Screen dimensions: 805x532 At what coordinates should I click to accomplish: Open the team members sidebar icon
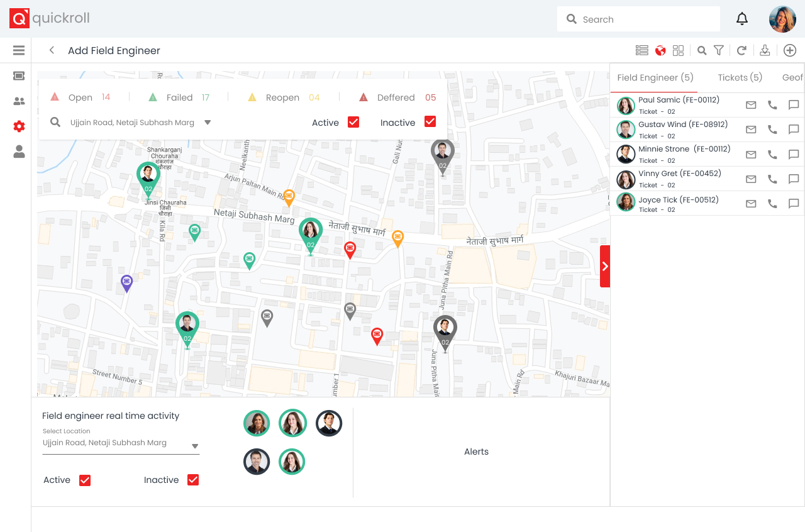19,101
